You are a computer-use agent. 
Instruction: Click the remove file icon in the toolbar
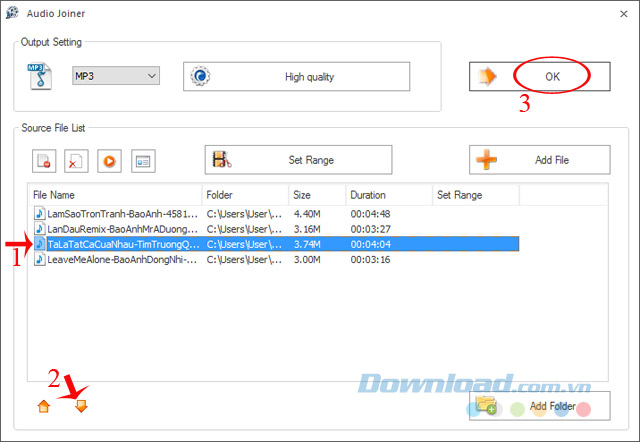pos(44,161)
